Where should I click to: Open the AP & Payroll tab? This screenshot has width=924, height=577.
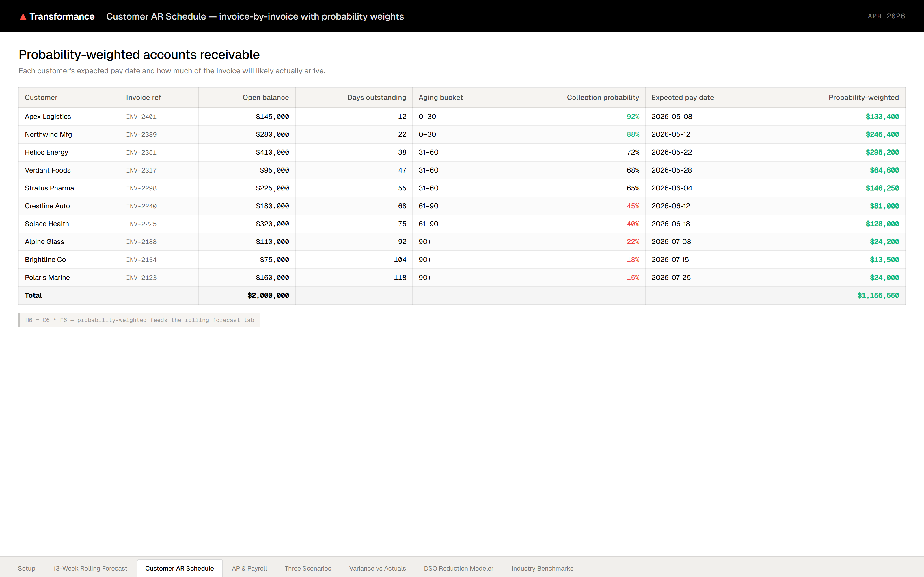pos(249,568)
